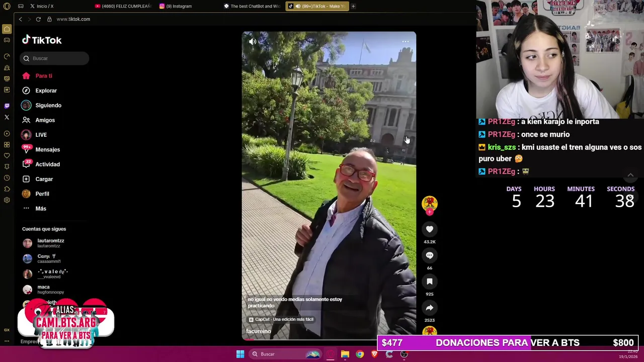
Task: Click the Opera GX taskbar icon
Action: point(330,354)
